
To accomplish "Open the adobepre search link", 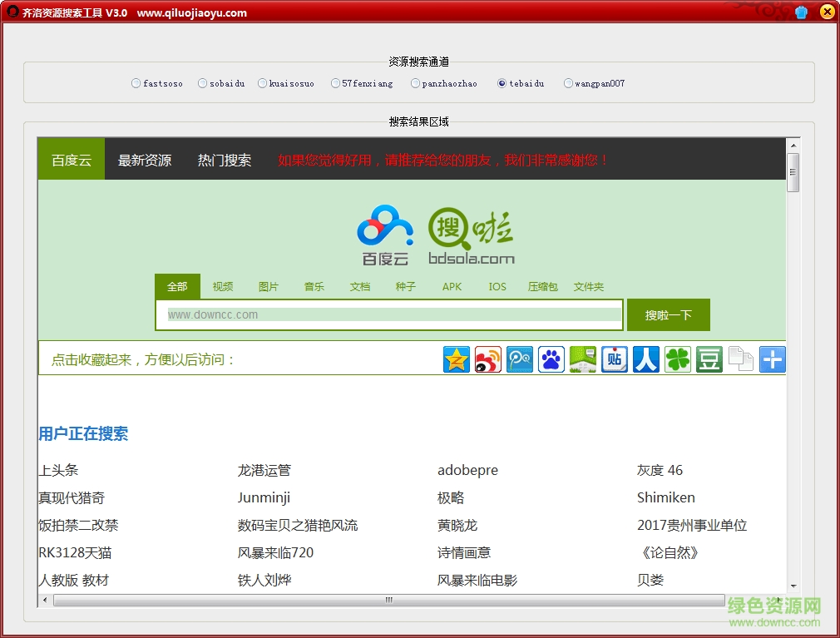I will tap(467, 470).
